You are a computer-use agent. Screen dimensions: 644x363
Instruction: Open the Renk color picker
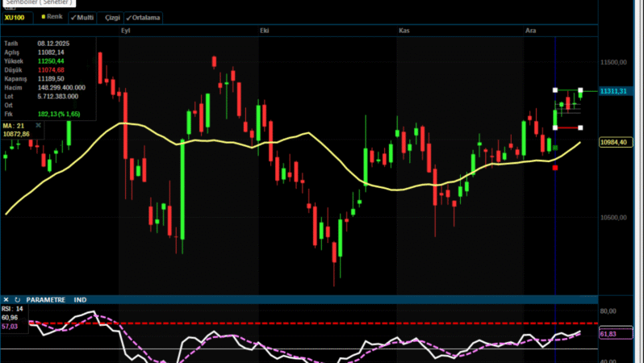coord(52,16)
